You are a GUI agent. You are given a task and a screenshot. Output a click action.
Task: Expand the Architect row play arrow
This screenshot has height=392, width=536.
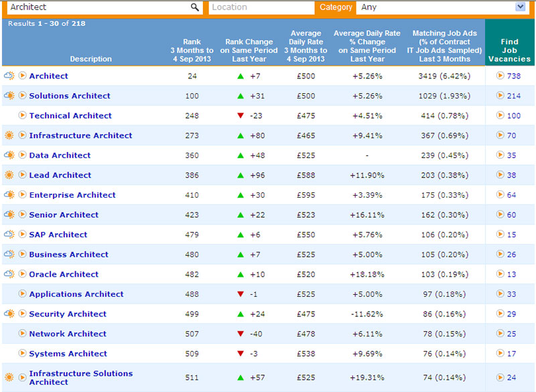22,75
